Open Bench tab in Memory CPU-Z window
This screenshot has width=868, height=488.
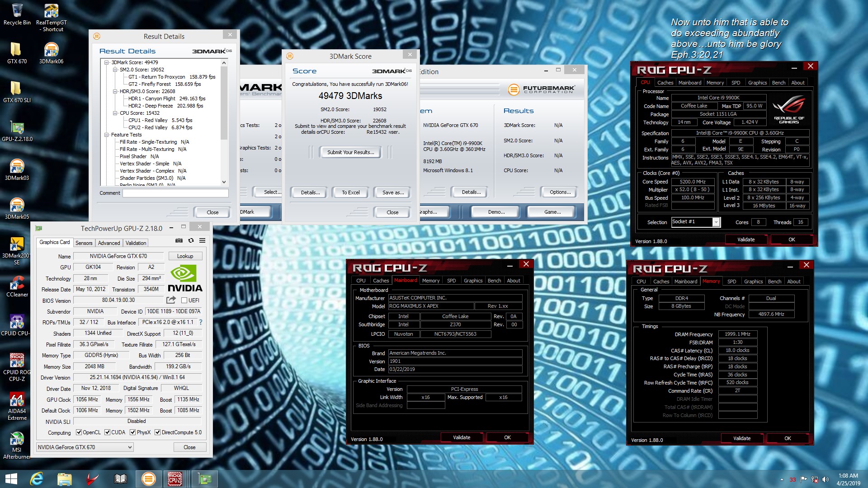click(x=774, y=282)
